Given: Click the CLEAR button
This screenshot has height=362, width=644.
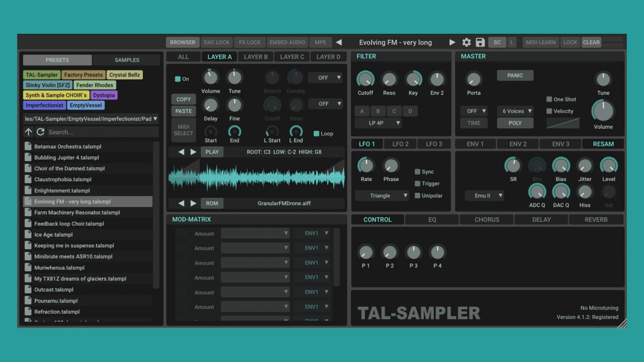Looking at the screenshot, I should [591, 42].
